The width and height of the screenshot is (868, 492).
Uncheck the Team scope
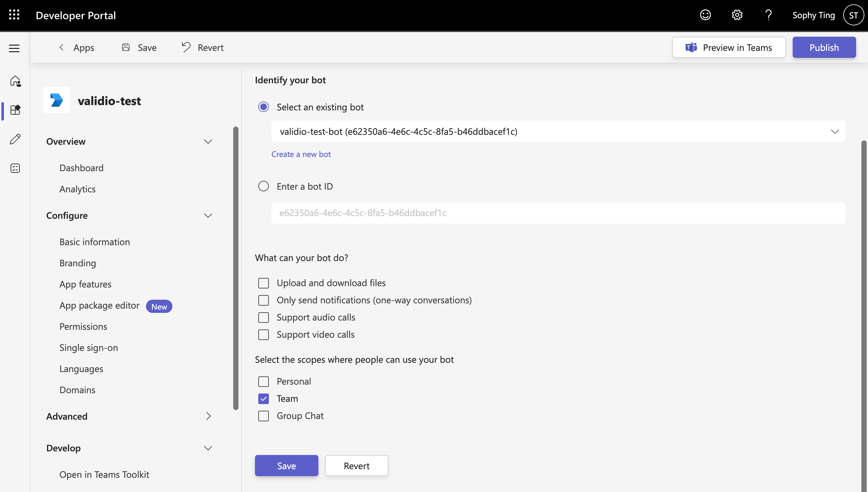tap(264, 399)
